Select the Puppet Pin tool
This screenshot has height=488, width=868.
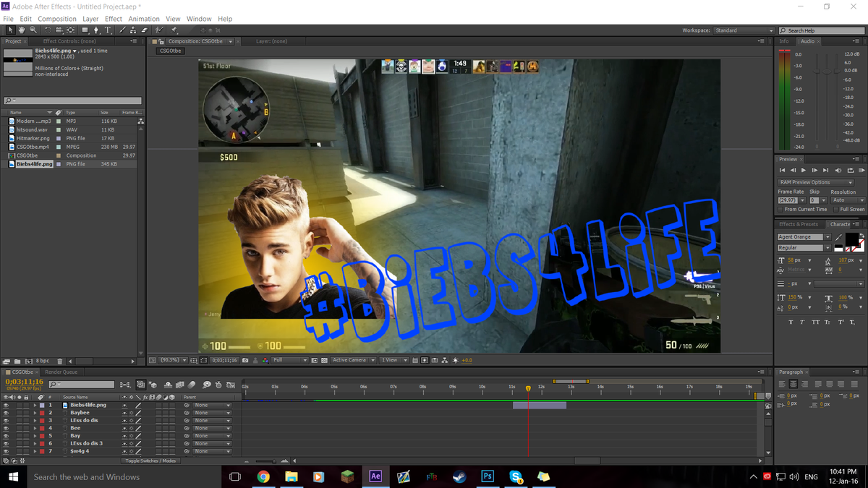[x=174, y=30]
